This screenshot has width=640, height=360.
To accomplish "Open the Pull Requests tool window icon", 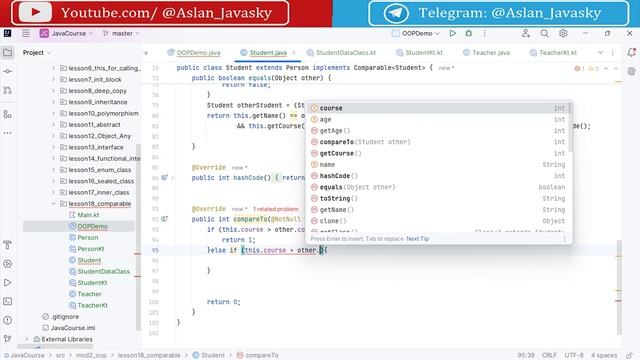I will (x=7, y=90).
